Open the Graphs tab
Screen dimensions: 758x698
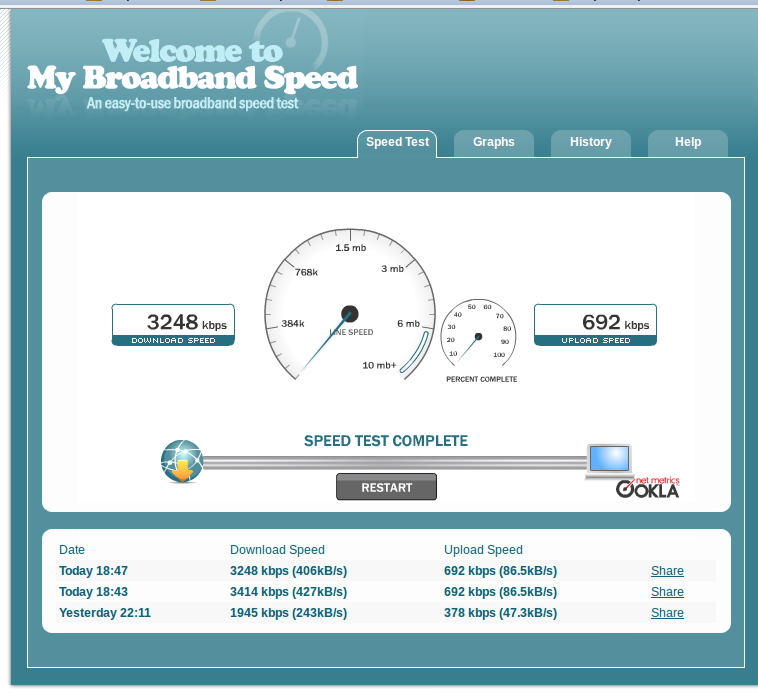[494, 144]
